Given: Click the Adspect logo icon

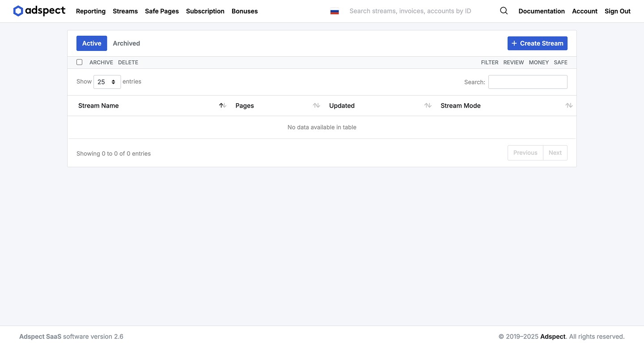Looking at the screenshot, I should [18, 11].
